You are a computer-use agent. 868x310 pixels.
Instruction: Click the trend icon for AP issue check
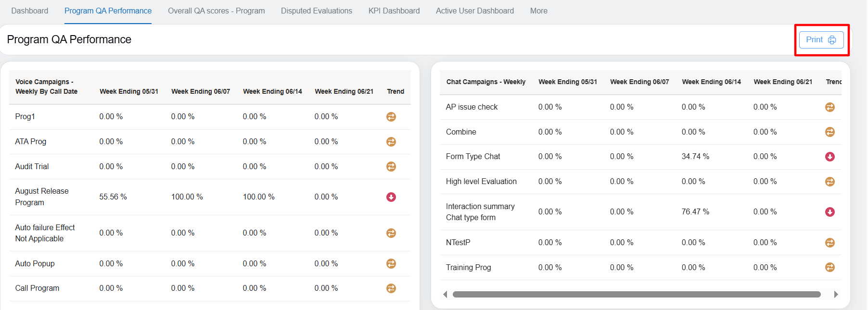(x=830, y=107)
